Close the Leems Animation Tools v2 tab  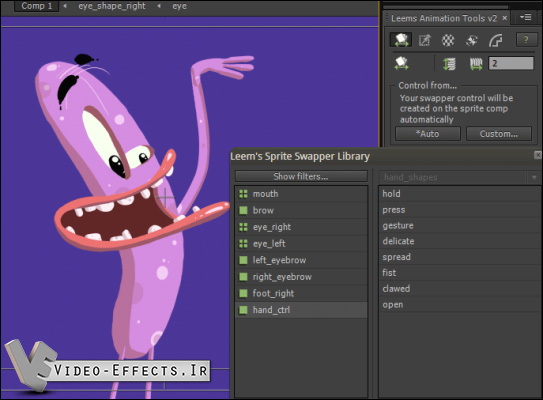pos(505,18)
